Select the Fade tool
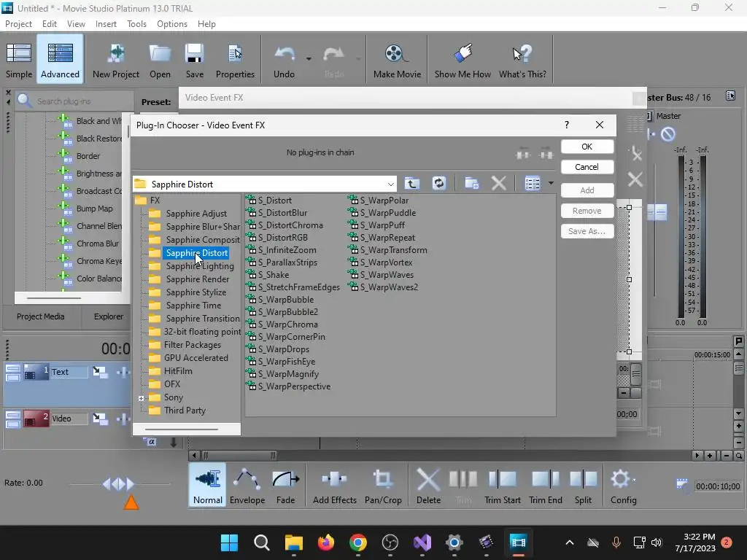This screenshot has height=560, width=747. coord(285,486)
